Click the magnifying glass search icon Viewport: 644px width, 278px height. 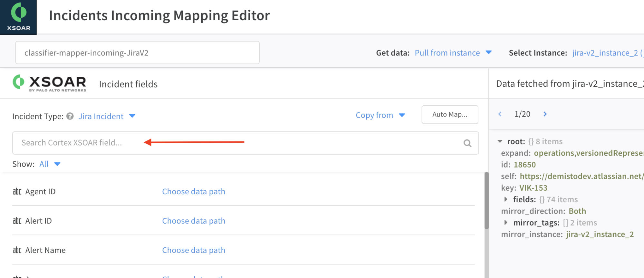tap(467, 143)
